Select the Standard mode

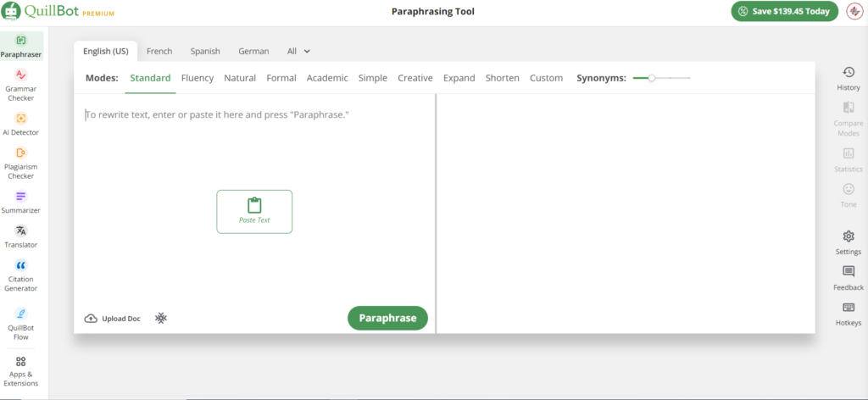pos(150,78)
